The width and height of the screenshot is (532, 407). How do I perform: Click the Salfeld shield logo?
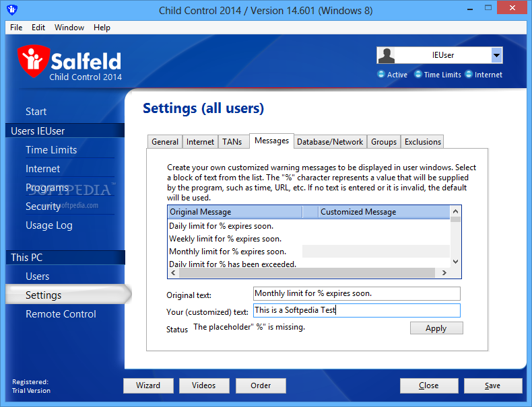pyautogui.click(x=34, y=61)
